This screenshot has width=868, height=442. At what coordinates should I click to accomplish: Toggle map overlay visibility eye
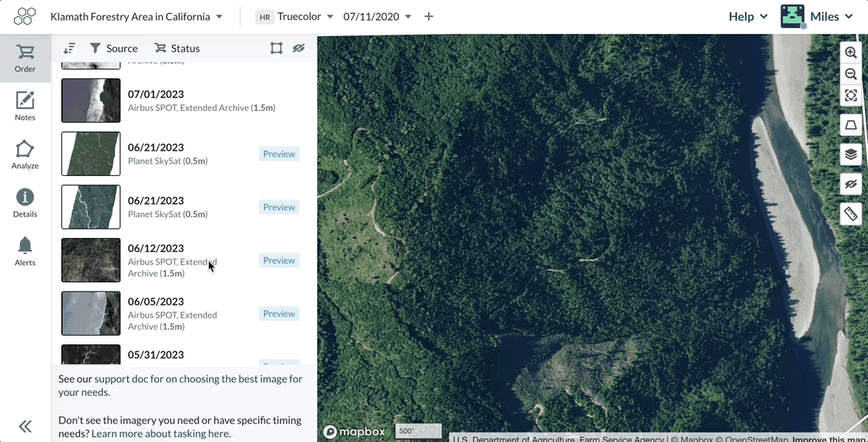click(x=851, y=184)
